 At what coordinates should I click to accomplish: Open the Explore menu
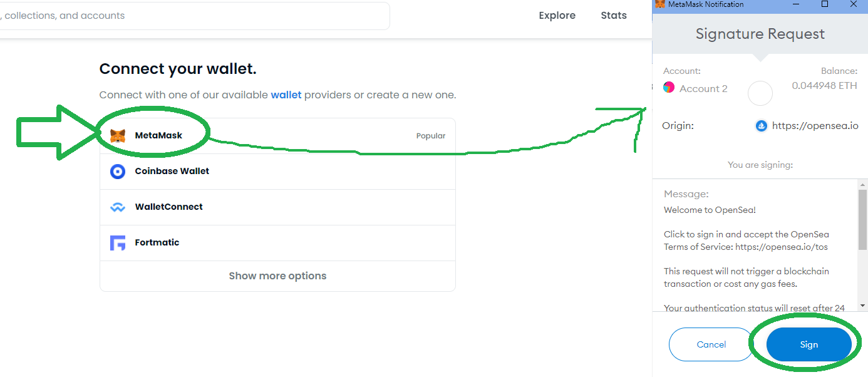pyautogui.click(x=557, y=16)
